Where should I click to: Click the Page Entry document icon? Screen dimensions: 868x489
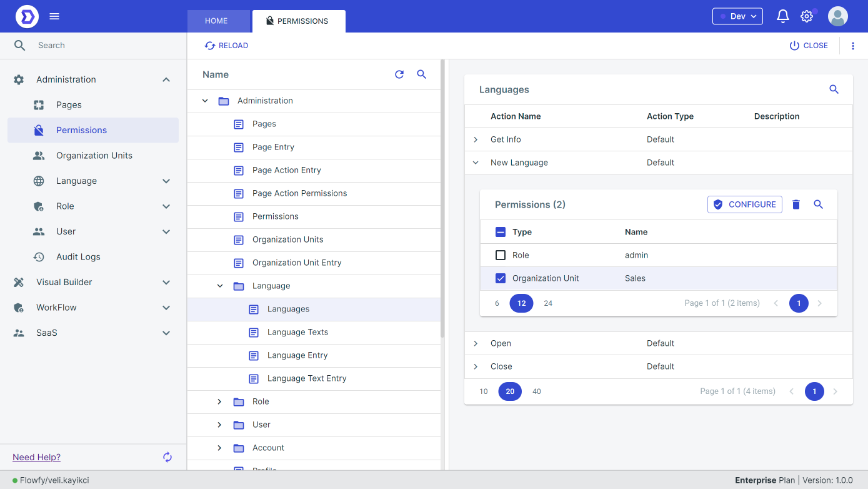click(x=239, y=147)
